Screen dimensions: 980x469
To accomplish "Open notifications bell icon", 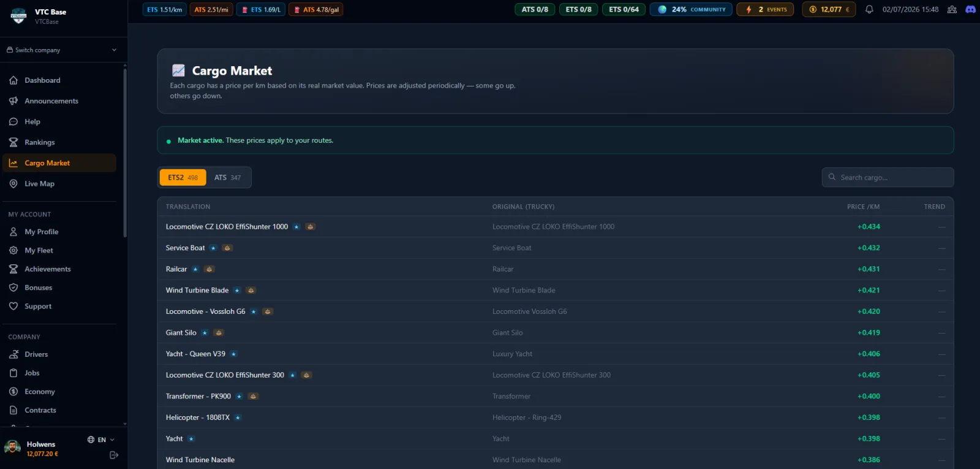I will click(x=869, y=9).
